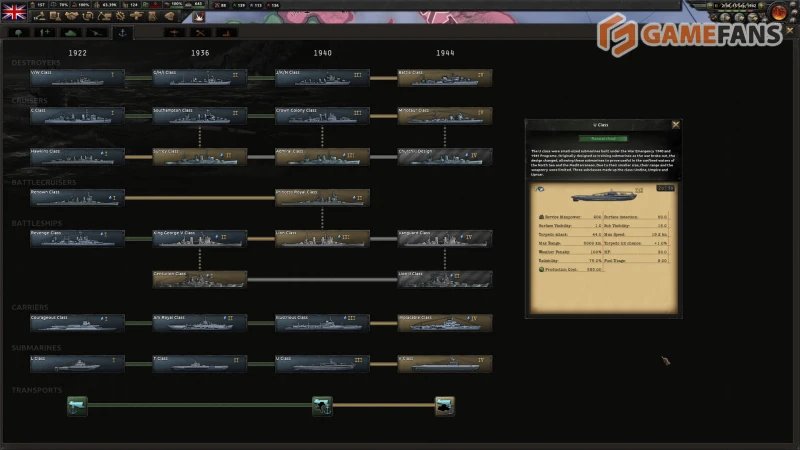The height and width of the screenshot is (450, 800).
Task: Open the naval research tab with anchor
Action: [x=124, y=32]
